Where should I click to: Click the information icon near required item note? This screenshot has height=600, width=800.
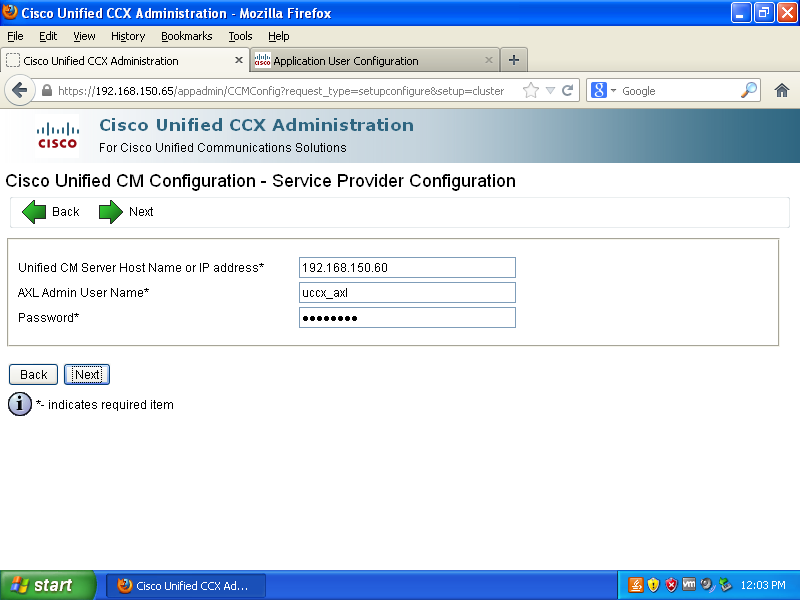pos(20,404)
